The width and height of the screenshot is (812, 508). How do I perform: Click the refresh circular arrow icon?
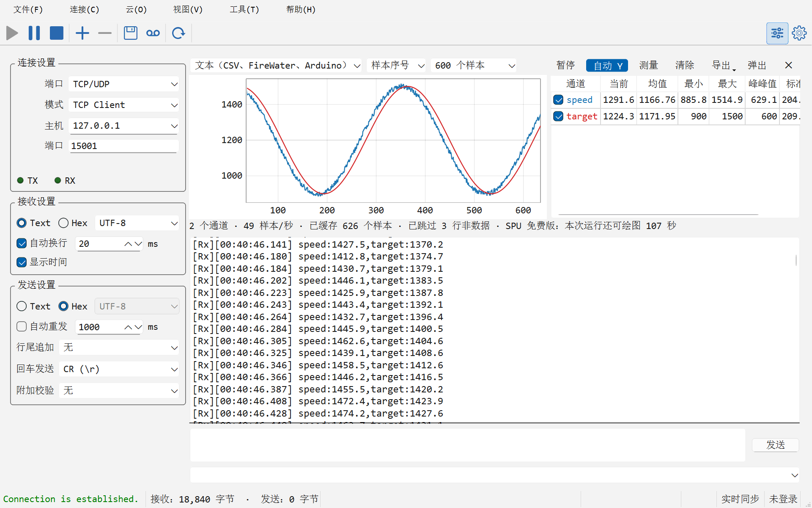click(178, 33)
